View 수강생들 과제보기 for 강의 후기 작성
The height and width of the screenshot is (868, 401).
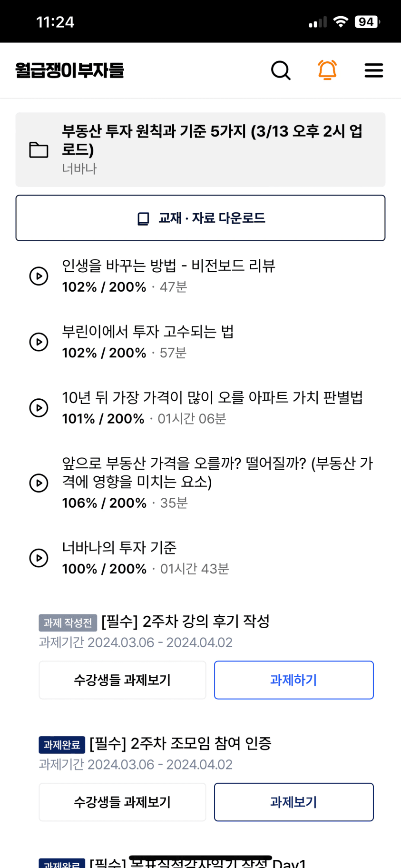(x=122, y=680)
